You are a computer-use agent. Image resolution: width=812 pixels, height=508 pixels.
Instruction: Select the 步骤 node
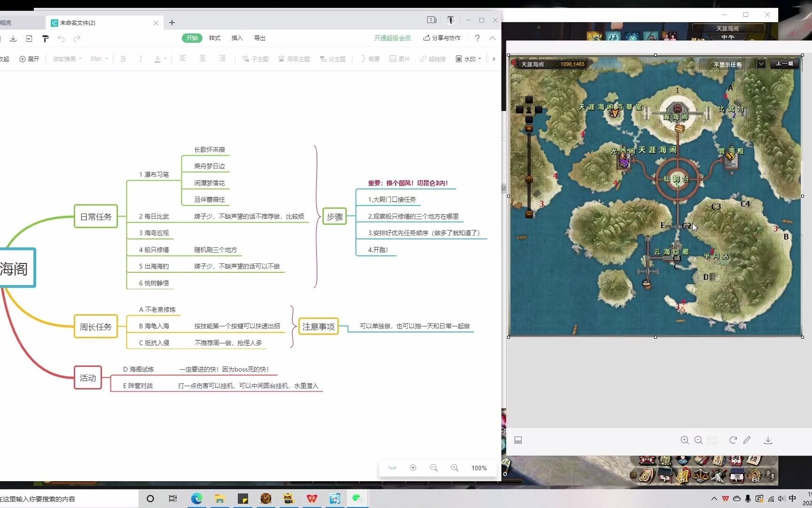point(335,216)
